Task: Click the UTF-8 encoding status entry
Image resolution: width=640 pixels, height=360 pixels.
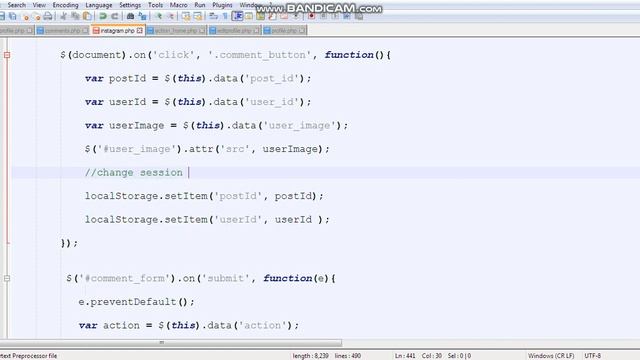Action: point(593,356)
